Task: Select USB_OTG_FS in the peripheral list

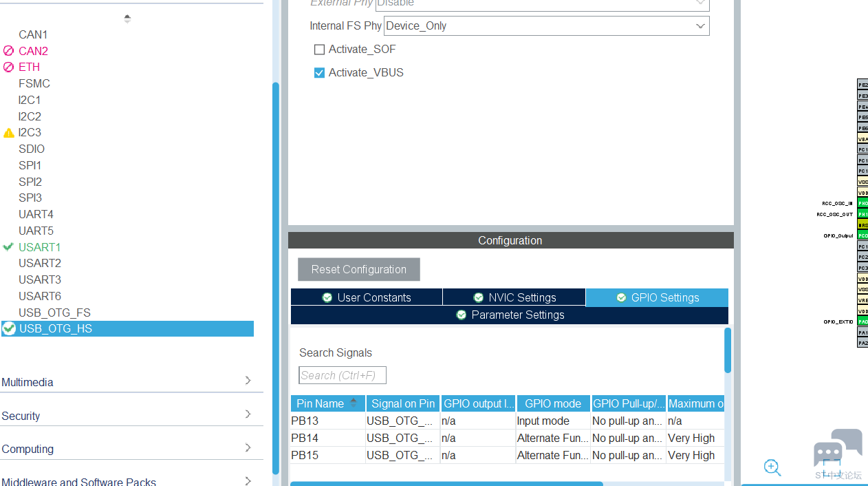Action: (55, 313)
